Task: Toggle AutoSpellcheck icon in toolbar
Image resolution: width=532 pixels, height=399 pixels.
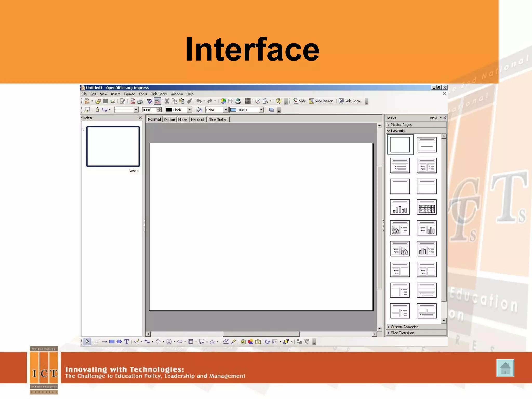Action: pyautogui.click(x=157, y=101)
